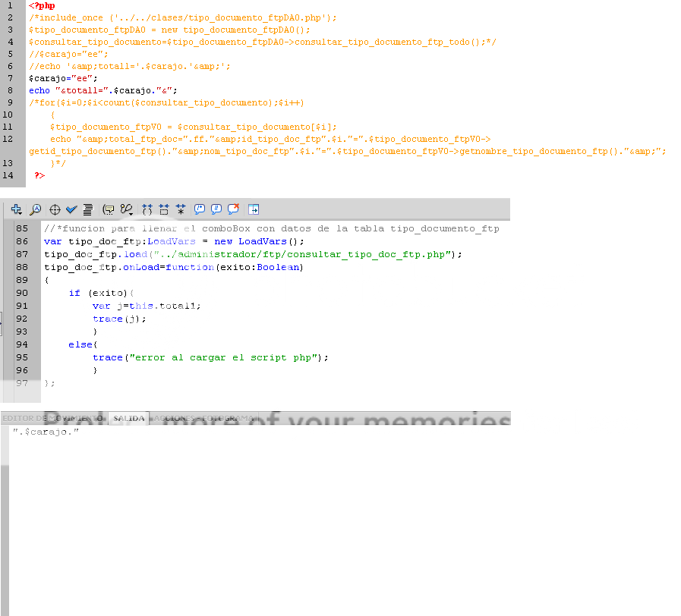Image resolution: width=681 pixels, height=616 pixels.
Task: Toggle the Show/Hide Toolbox panel button
Action: [x=254, y=209]
